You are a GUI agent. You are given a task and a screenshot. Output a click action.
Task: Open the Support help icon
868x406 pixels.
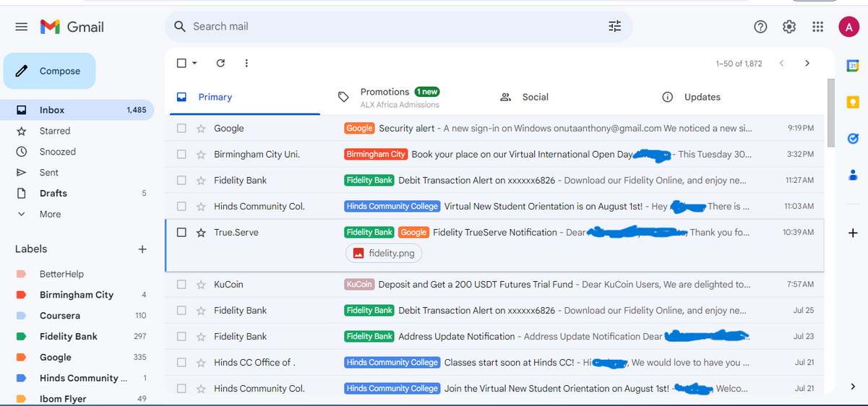[x=760, y=27]
